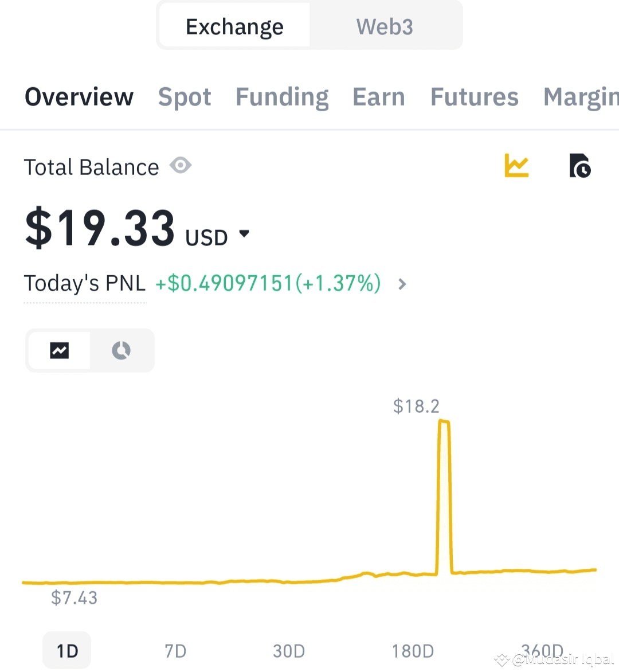Open the Margin tab

(580, 97)
